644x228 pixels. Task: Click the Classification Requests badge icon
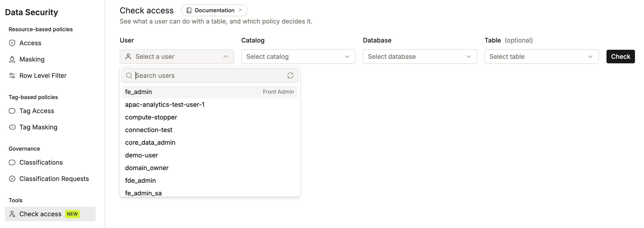coord(12,179)
